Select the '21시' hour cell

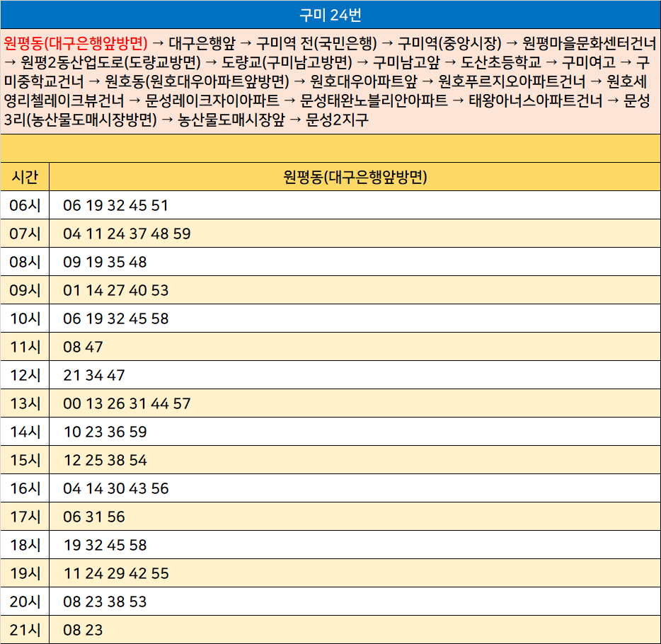click(25, 630)
